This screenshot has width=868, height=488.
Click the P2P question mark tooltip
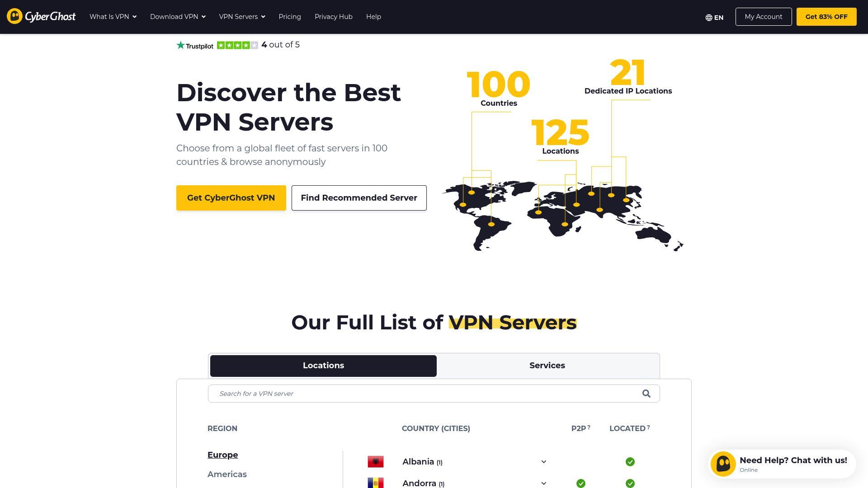pyautogui.click(x=589, y=427)
